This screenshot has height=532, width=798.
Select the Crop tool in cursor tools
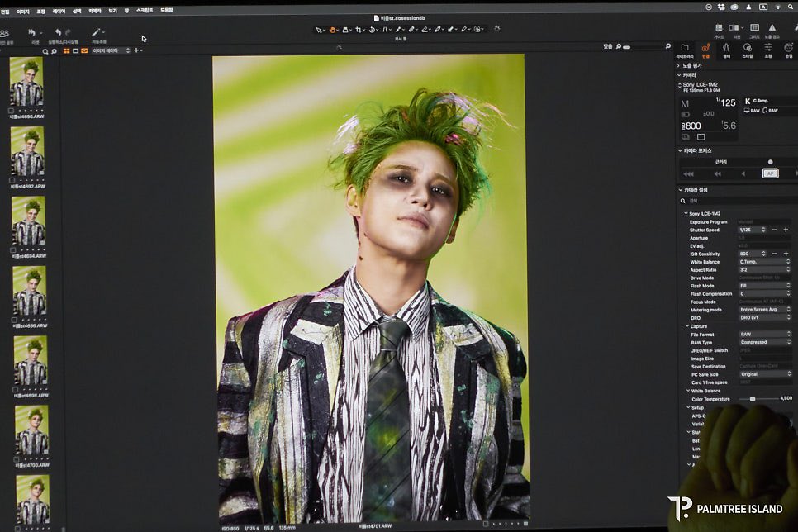pyautogui.click(x=359, y=30)
